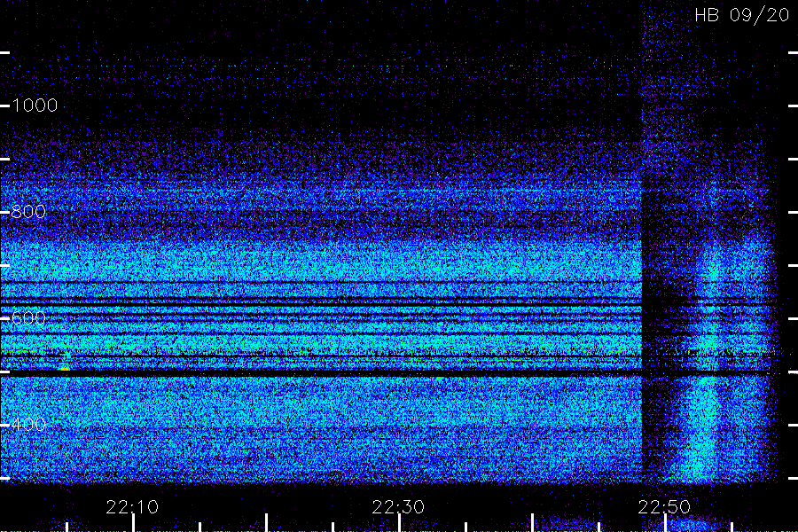This screenshot has width=798, height=532.
Task: Click the tick mark below 22:50
Action: (665, 523)
